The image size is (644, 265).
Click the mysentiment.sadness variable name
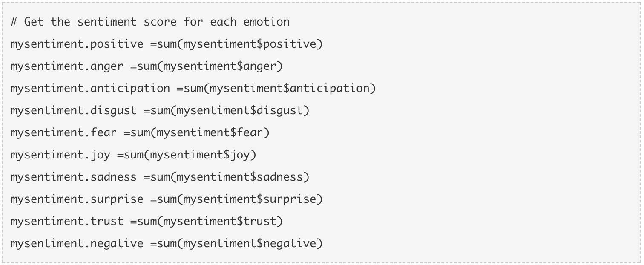pyautogui.click(x=74, y=177)
